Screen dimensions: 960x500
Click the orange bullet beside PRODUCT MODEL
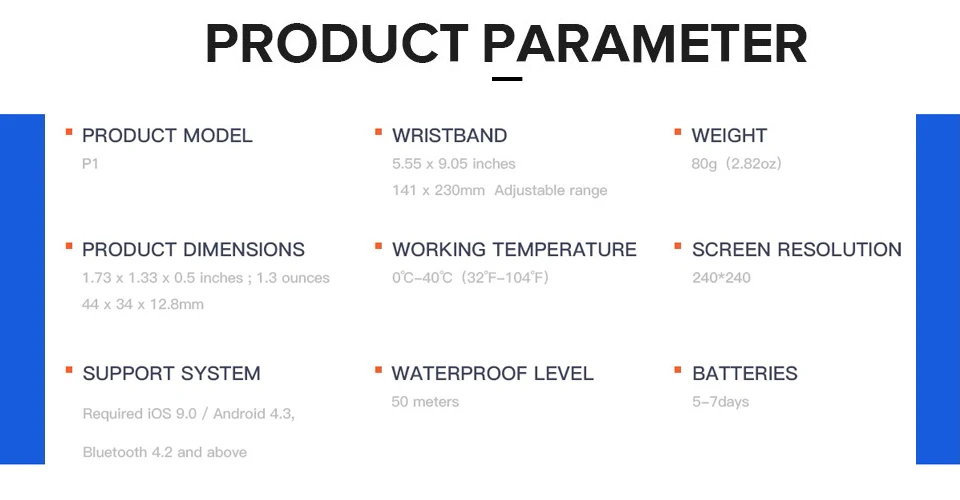pyautogui.click(x=69, y=132)
